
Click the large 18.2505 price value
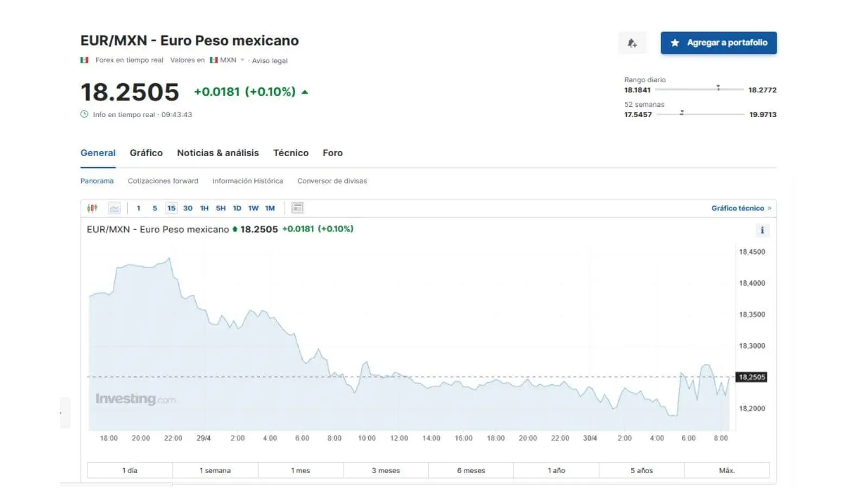tap(130, 92)
